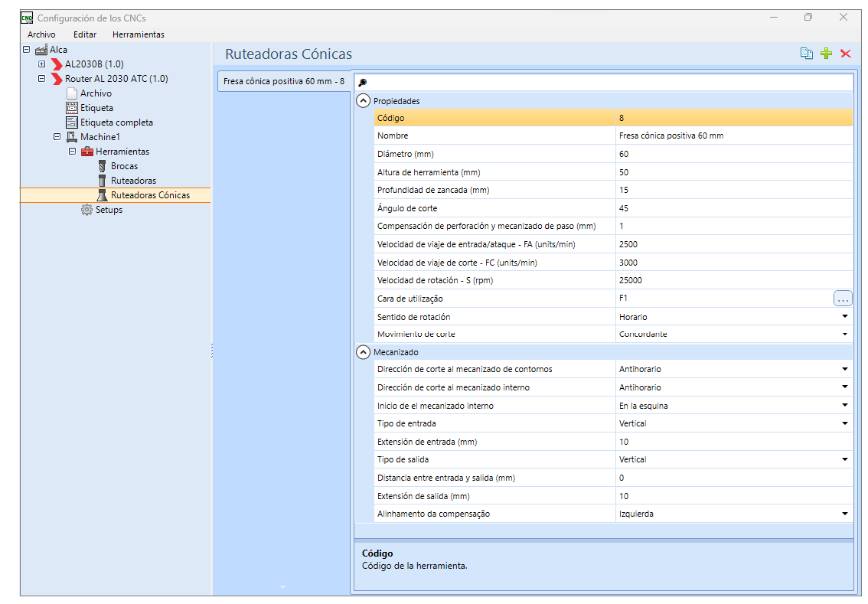Click the Archivo page icon
The image size is (868, 604).
pyautogui.click(x=71, y=93)
